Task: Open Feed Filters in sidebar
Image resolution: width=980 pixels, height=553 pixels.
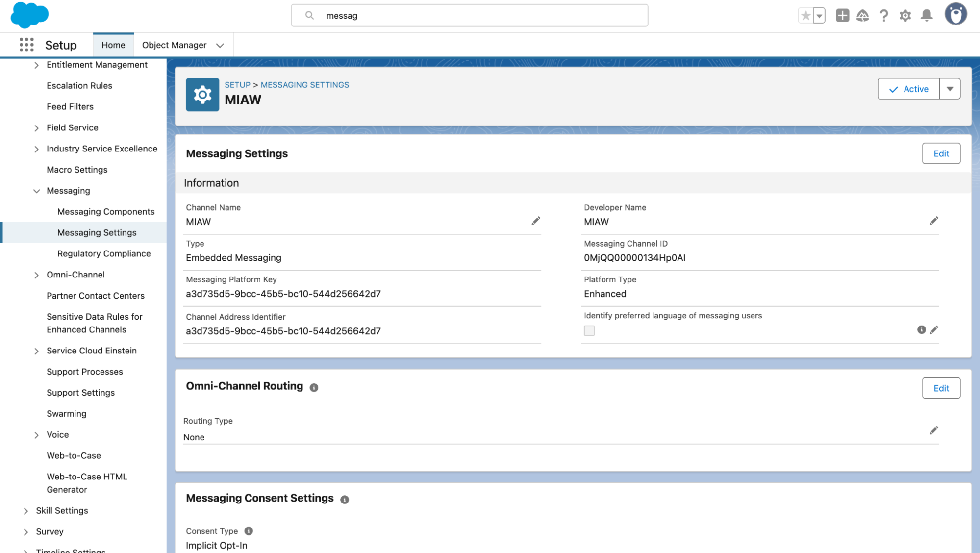Action: click(x=70, y=107)
